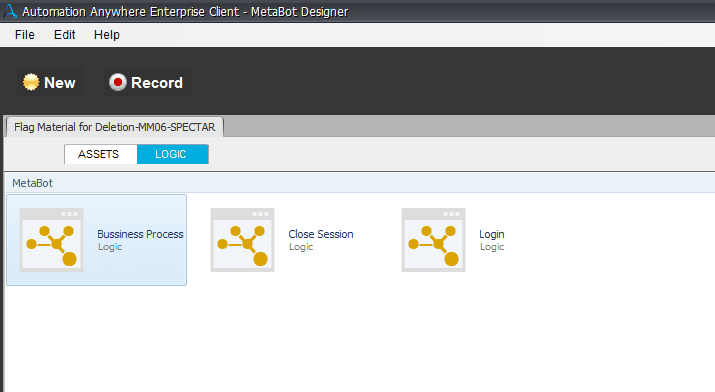715x392 pixels.
Task: Click the Bussiness Process label text
Action: [140, 234]
